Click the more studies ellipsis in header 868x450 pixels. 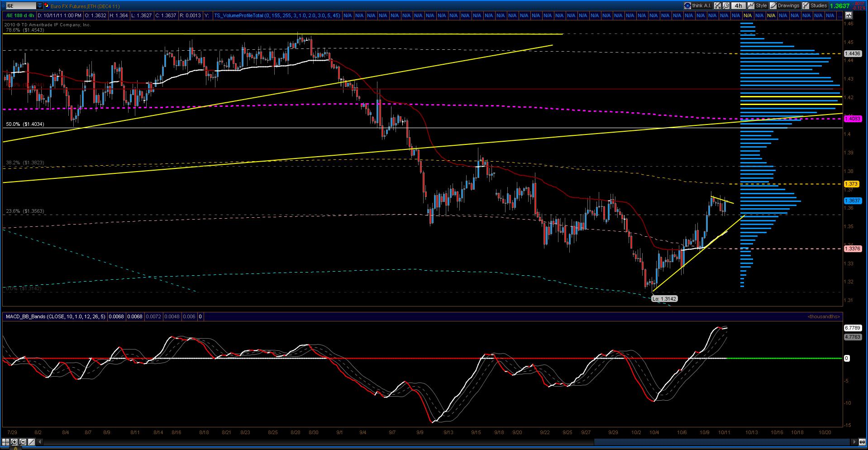point(839,15)
